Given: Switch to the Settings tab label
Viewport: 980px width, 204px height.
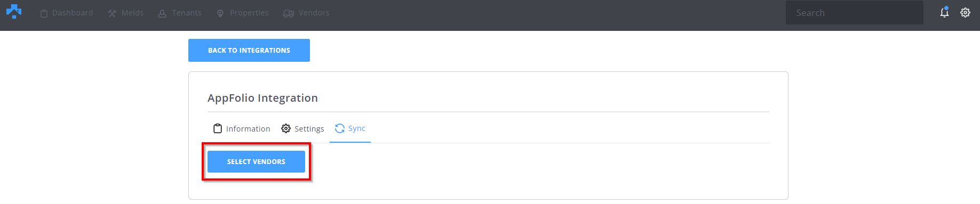Looking at the screenshot, I should point(309,129).
